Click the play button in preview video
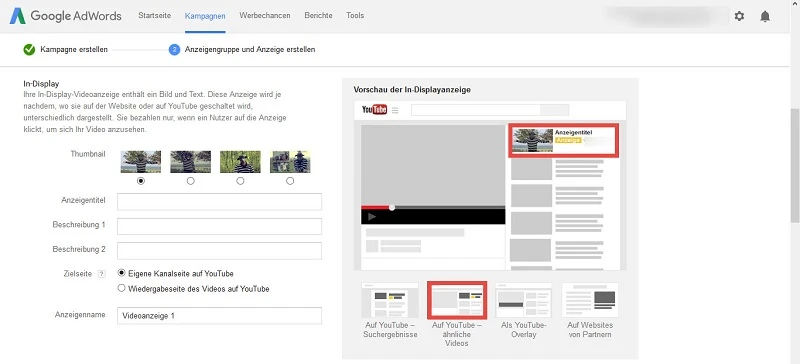The image size is (800, 364). click(372, 216)
